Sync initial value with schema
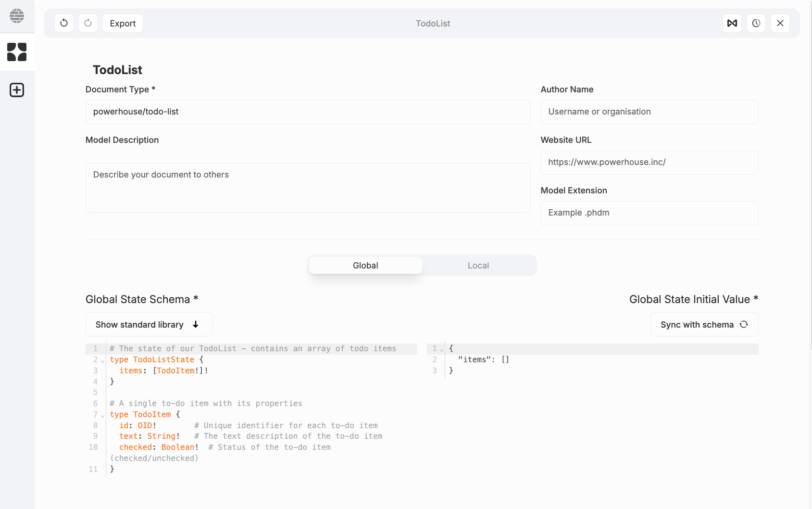This screenshot has height=509, width=812. point(704,324)
